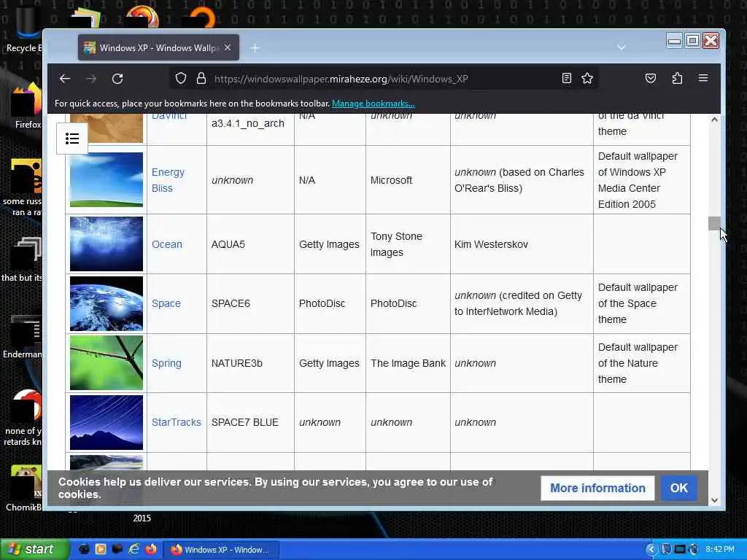Screen dimensions: 747x560
Task: Click Getty Images in the Spring row
Action: pyautogui.click(x=329, y=363)
